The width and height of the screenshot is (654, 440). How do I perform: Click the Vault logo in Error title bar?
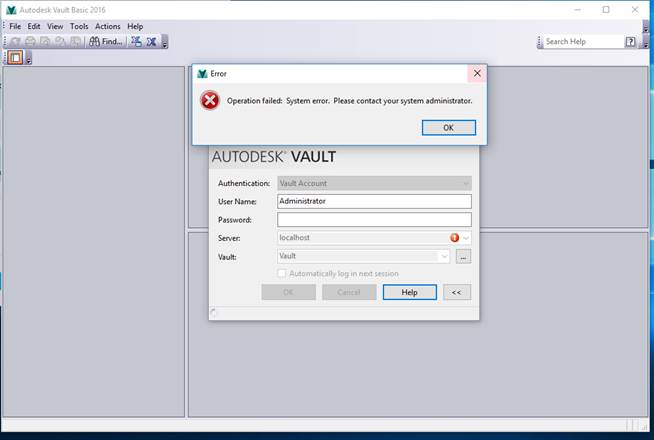pyautogui.click(x=202, y=74)
